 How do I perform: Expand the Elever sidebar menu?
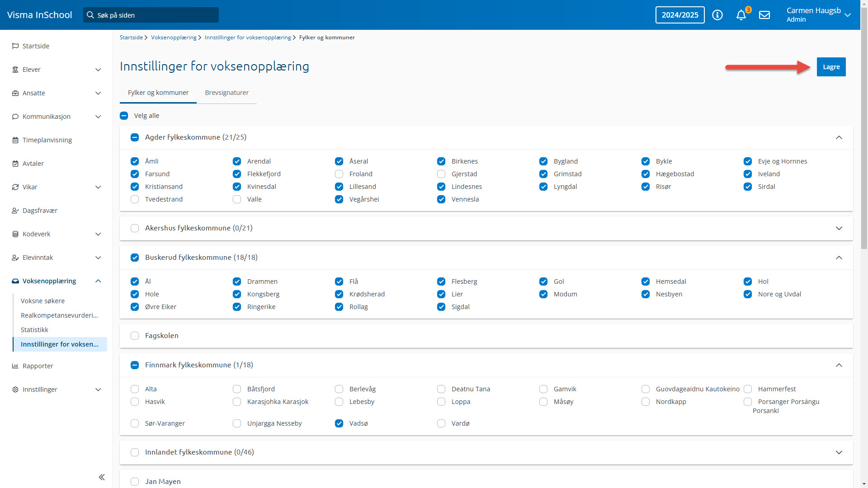click(x=98, y=70)
